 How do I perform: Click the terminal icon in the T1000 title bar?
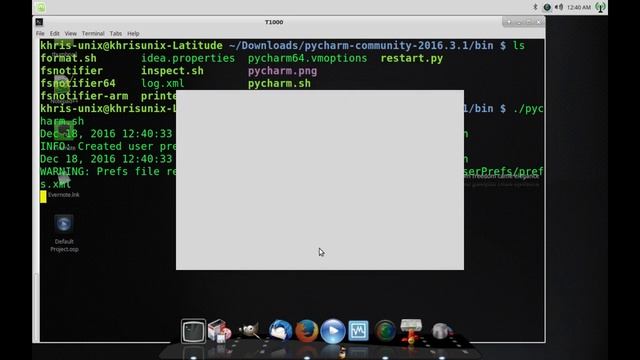coord(39,22)
